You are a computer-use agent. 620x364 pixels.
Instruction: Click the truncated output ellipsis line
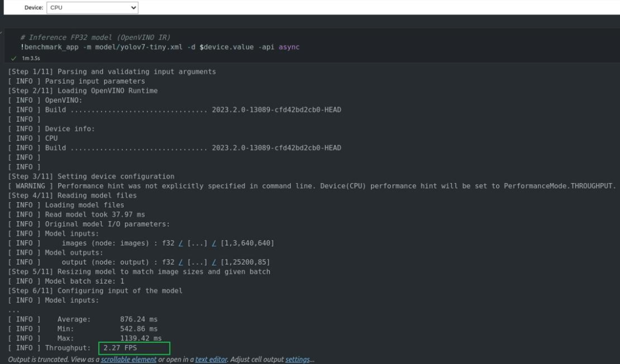point(13,311)
